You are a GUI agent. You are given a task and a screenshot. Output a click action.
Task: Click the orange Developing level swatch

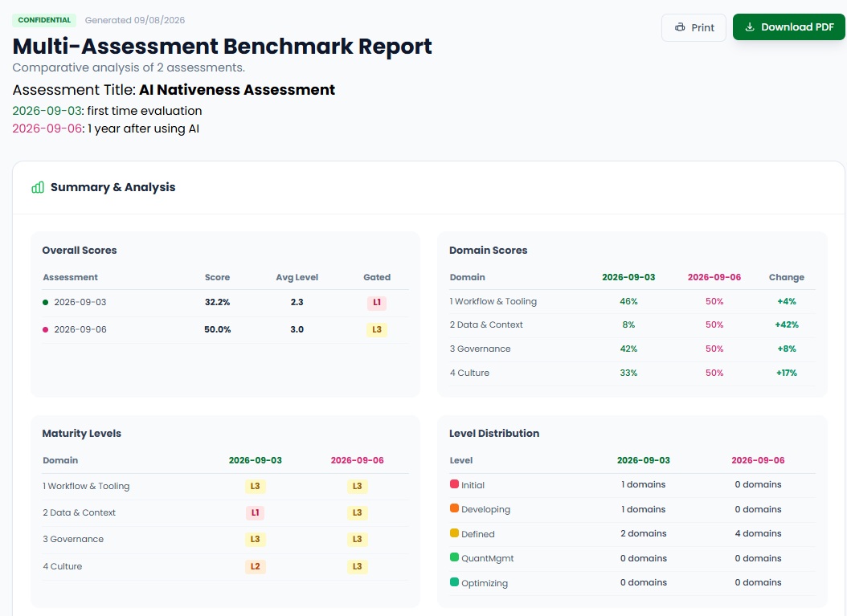454,508
